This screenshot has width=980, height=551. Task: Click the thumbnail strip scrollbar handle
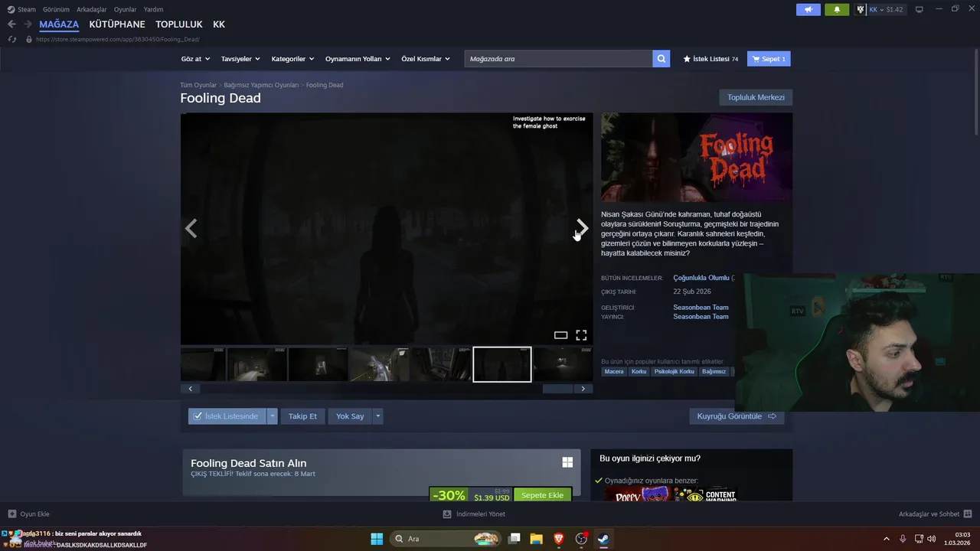[x=557, y=389]
